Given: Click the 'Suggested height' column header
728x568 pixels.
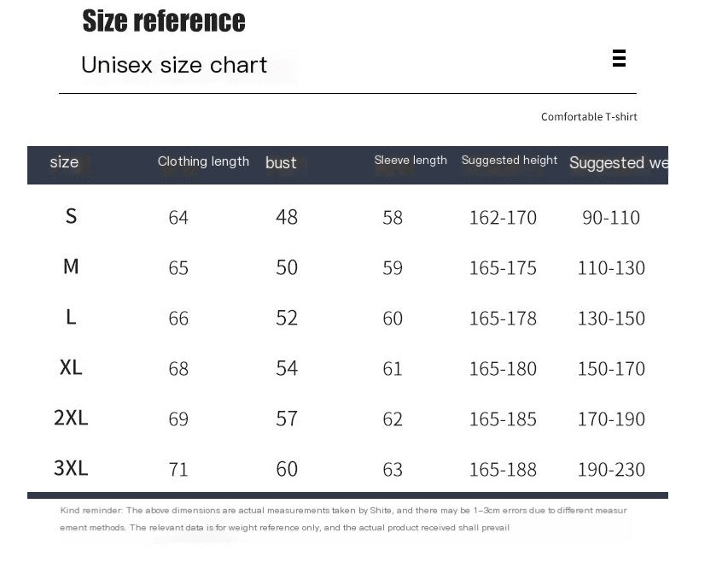Looking at the screenshot, I should [x=510, y=160].
